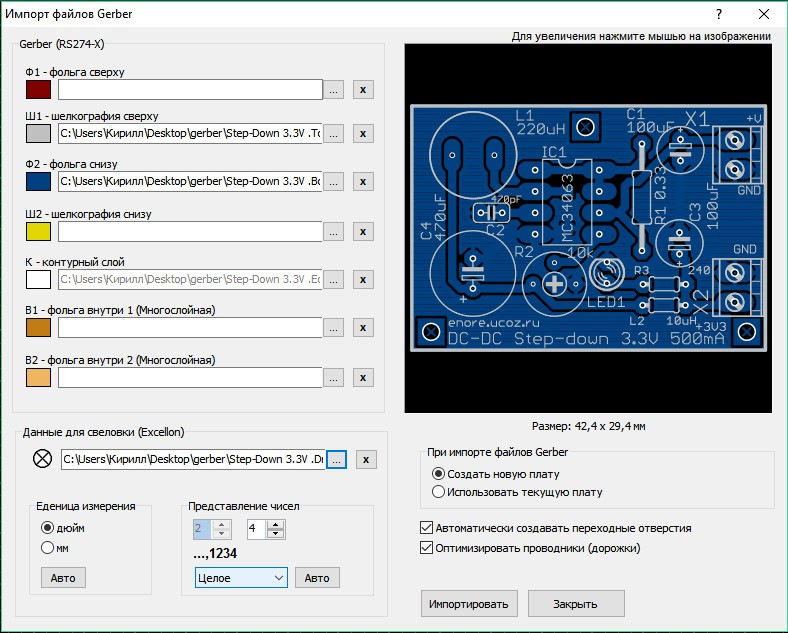Toggle Оптимизировать проводники checkbox

tap(428, 548)
